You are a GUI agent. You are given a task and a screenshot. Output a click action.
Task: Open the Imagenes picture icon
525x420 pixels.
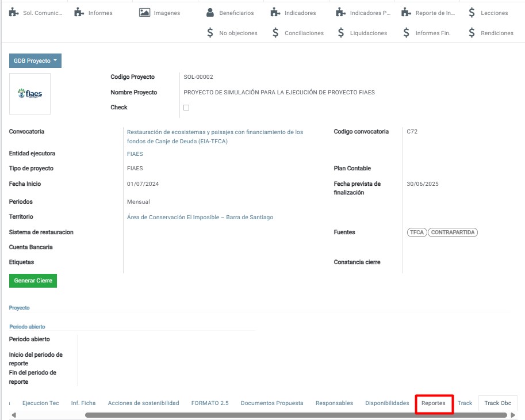144,13
